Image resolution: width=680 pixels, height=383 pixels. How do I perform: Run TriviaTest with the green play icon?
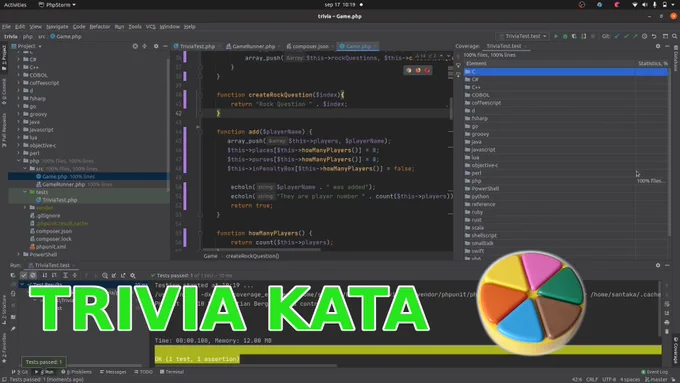coord(556,36)
